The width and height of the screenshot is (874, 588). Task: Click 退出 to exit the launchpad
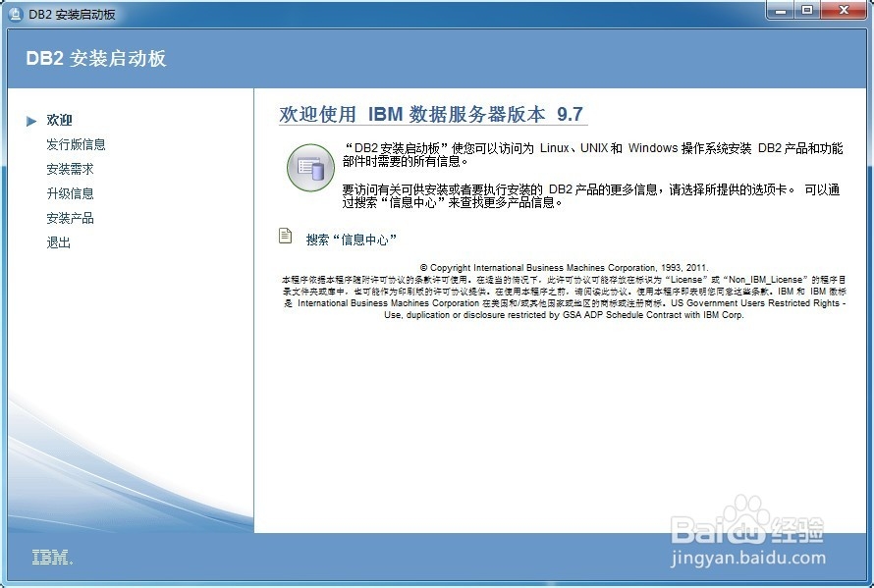coord(57,241)
